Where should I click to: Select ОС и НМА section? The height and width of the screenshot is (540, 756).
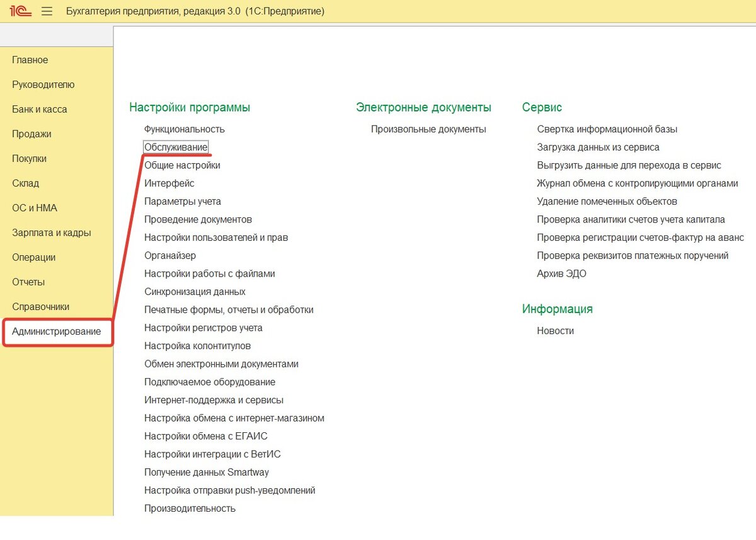[x=35, y=208]
